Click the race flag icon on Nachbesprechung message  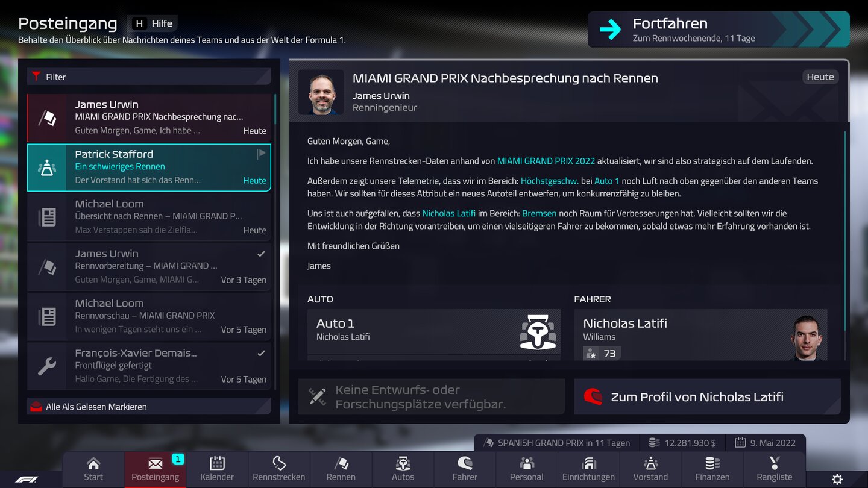coord(47,118)
